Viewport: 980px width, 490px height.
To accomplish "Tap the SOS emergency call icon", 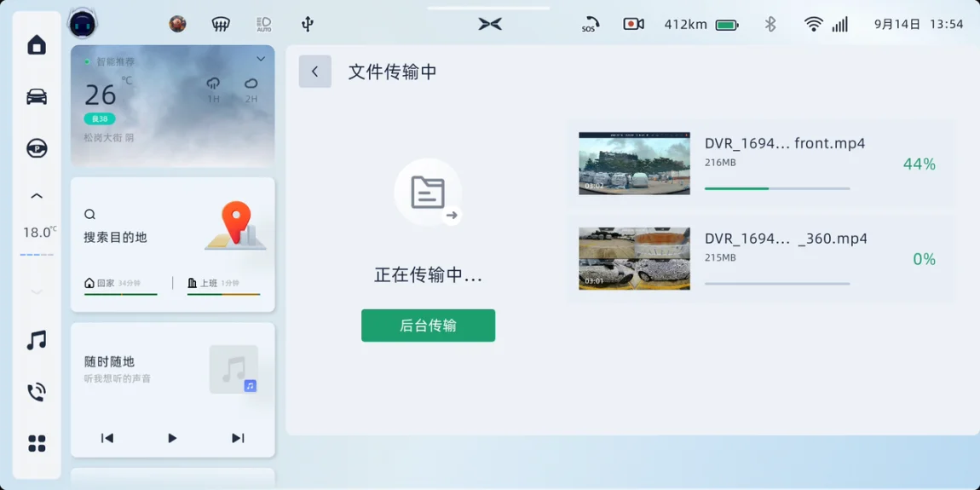I will (590, 25).
